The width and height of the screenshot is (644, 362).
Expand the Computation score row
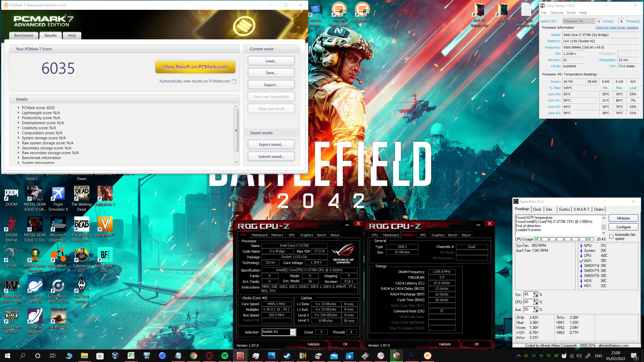18,133
